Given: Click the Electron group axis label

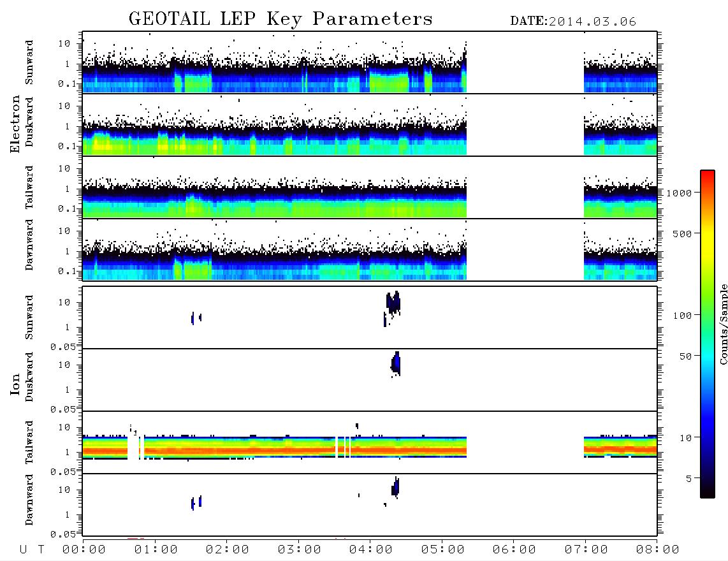Looking at the screenshot, I should [x=15, y=124].
